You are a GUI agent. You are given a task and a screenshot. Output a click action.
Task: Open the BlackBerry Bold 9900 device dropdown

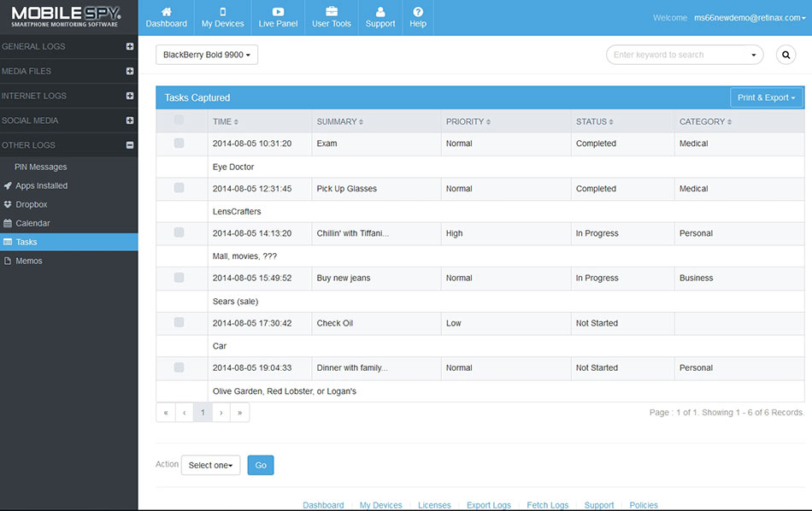tap(207, 55)
